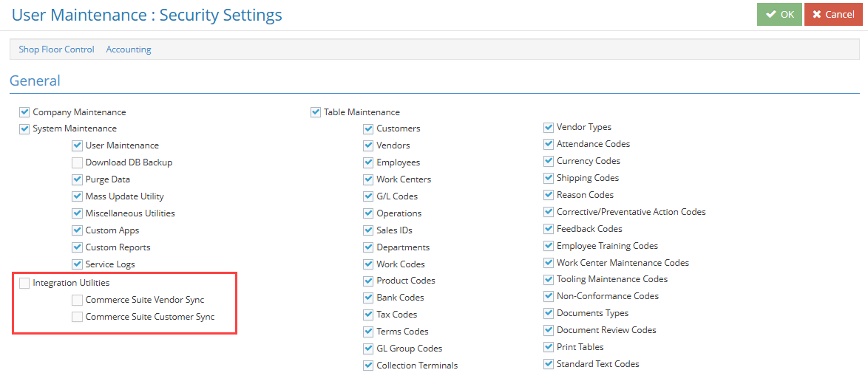Toggle the Vendor Types checkbox
868x384 pixels.
point(549,127)
